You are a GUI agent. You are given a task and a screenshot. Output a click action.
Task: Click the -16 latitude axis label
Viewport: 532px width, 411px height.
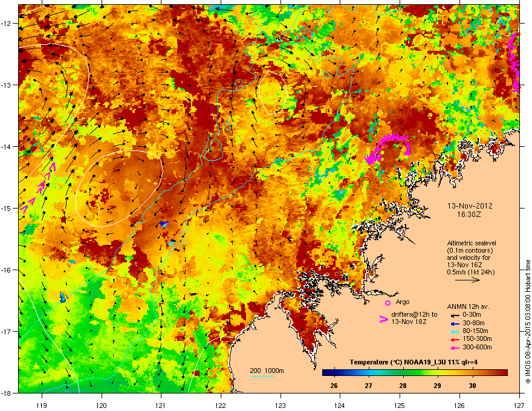pos(7,270)
